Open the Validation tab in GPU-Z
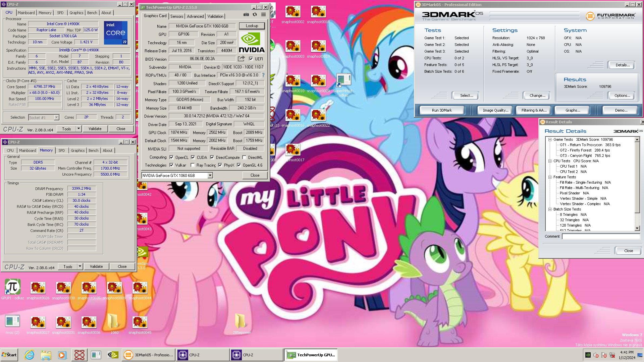This screenshot has width=644, height=362. (x=215, y=16)
